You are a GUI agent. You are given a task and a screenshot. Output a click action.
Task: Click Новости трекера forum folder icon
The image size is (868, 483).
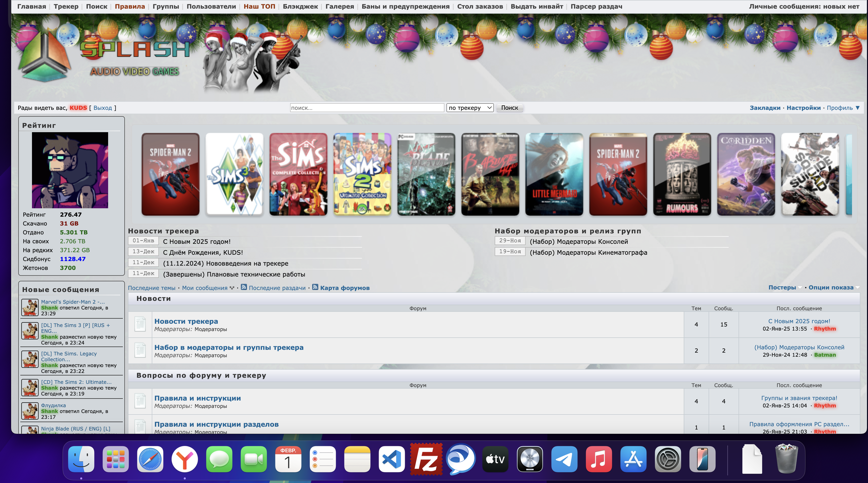pos(140,324)
